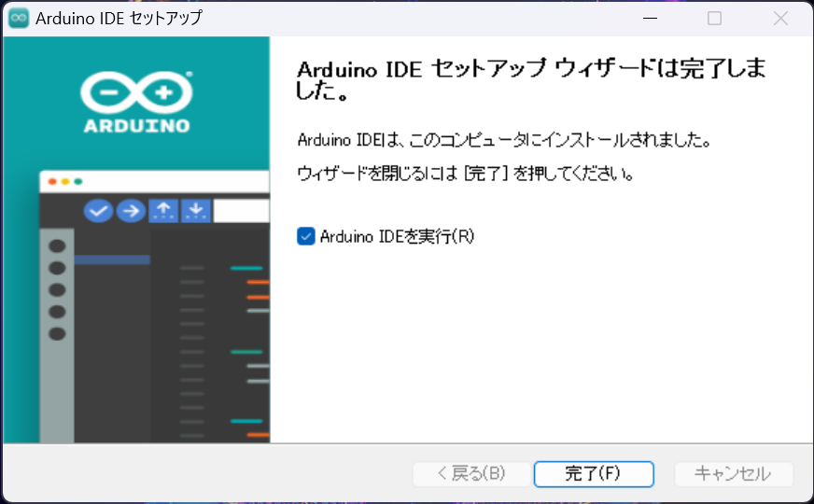Click the heading 'Arduino IDE セットアップ ウィザードは完了しました。'
The image size is (814, 504).
(530, 79)
